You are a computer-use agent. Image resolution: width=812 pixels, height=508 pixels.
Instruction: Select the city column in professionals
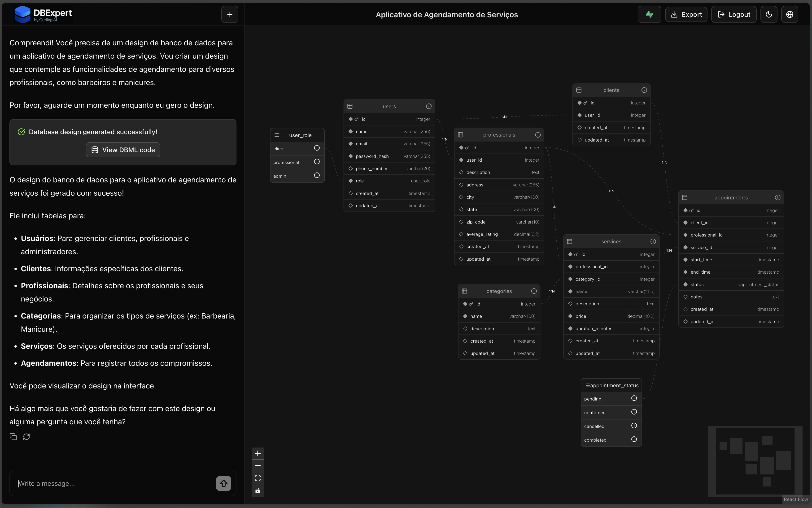499,197
